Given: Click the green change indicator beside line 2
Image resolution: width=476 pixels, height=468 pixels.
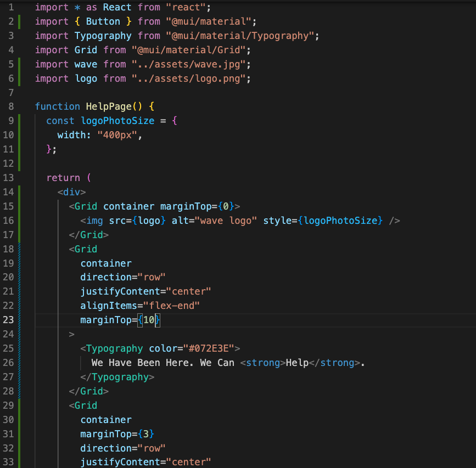Looking at the screenshot, I should [19, 21].
